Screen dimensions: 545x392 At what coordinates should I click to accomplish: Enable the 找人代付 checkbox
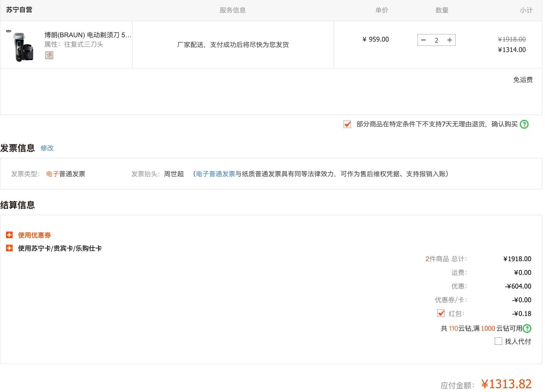pos(498,341)
